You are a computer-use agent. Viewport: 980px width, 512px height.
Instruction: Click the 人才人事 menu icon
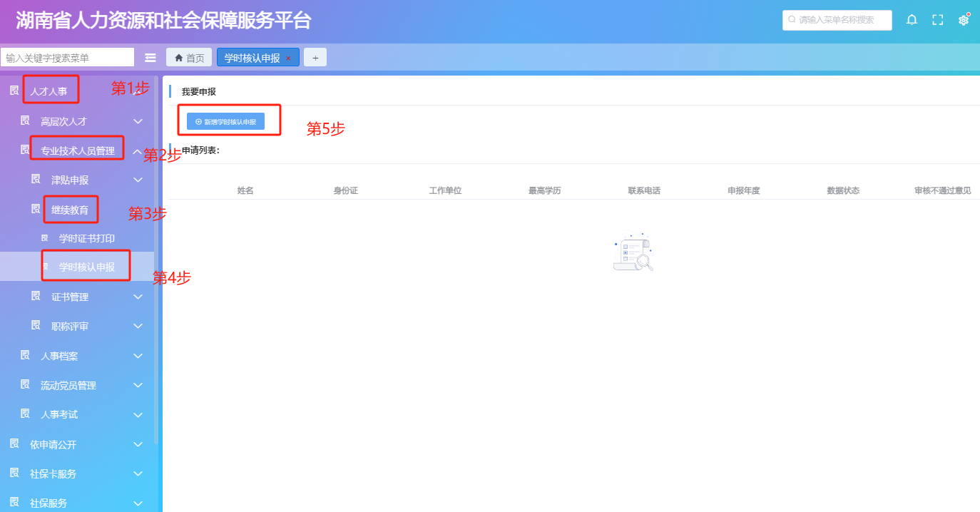[14, 91]
